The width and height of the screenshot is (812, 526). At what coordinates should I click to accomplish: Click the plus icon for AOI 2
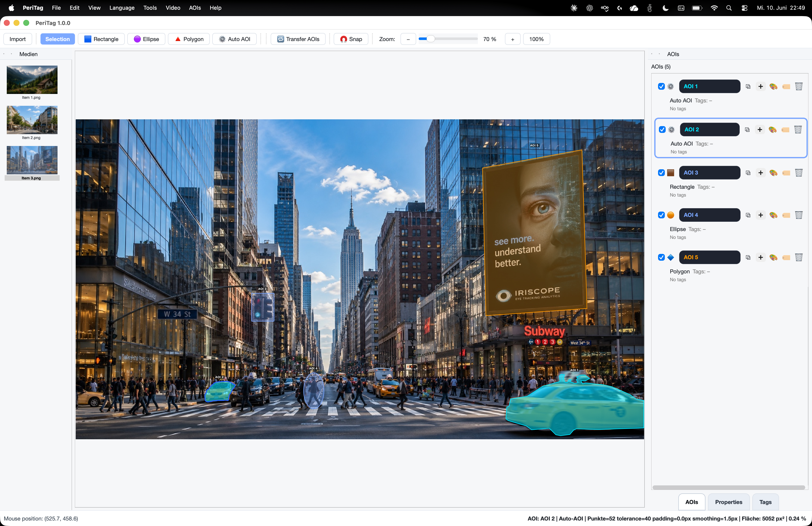pos(760,130)
